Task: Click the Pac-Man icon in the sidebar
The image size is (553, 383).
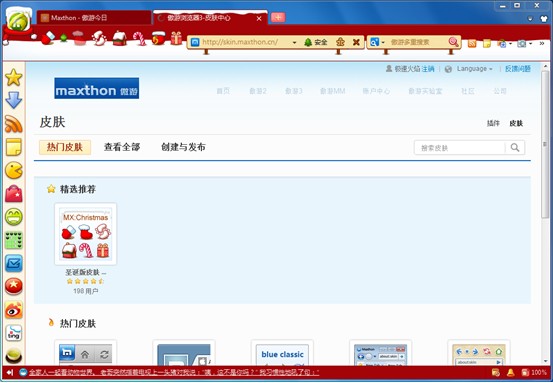Action: tap(14, 170)
